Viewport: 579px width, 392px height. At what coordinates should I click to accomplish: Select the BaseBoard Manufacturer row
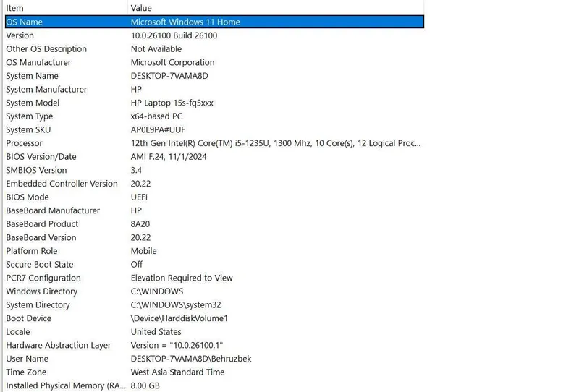pyautogui.click(x=214, y=210)
